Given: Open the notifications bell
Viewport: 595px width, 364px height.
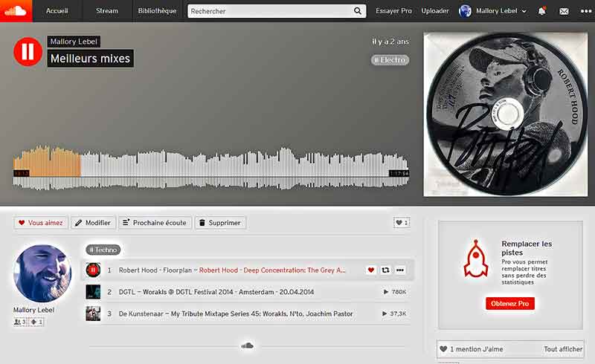Looking at the screenshot, I should click(x=542, y=11).
